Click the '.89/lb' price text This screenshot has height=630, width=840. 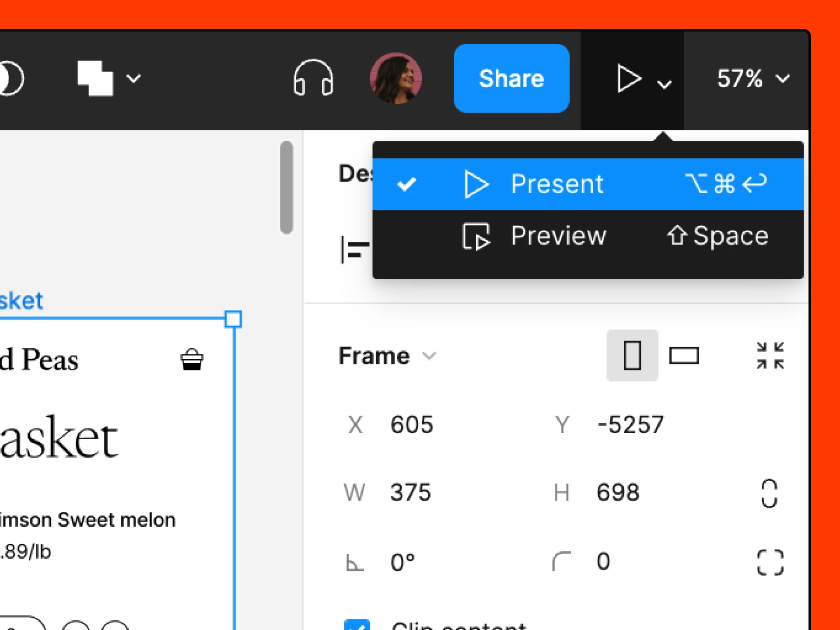point(25,552)
